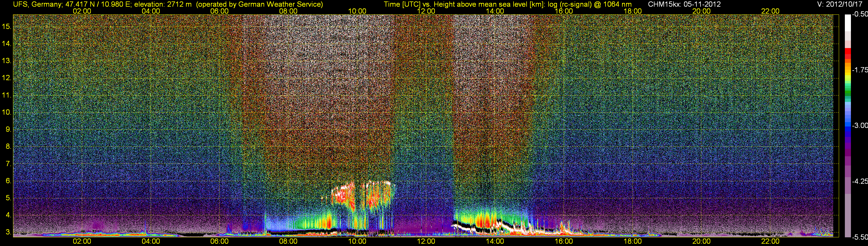Click "08:00" on the bottom time axis
The height and width of the screenshot is (246, 868).
click(x=288, y=241)
